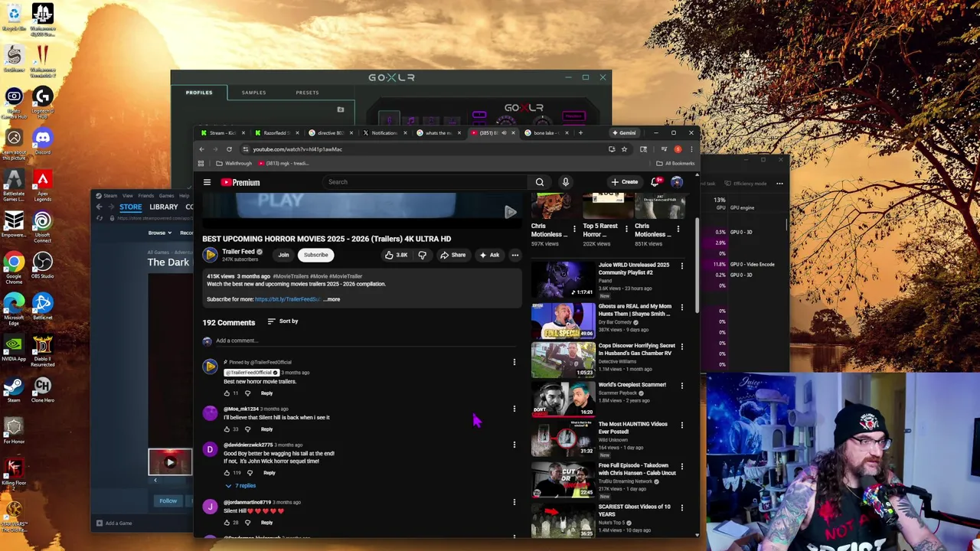Go back in Chrome
This screenshot has width=980, height=551.
[201, 149]
